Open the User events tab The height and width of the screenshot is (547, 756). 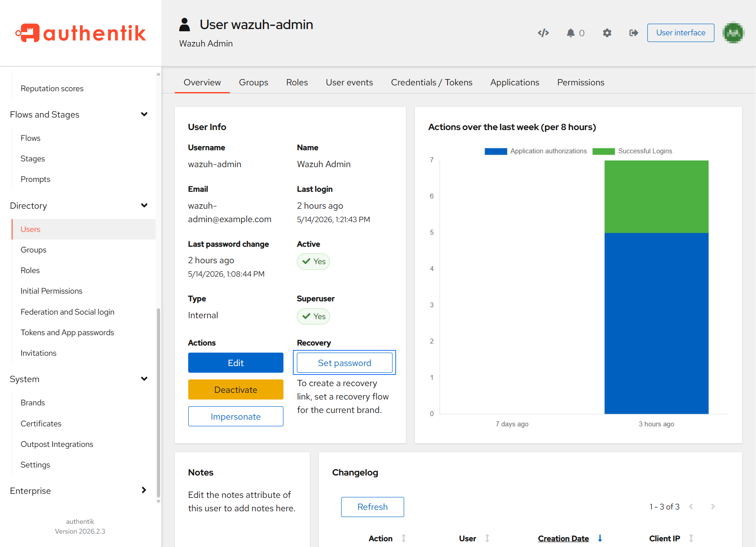[349, 82]
